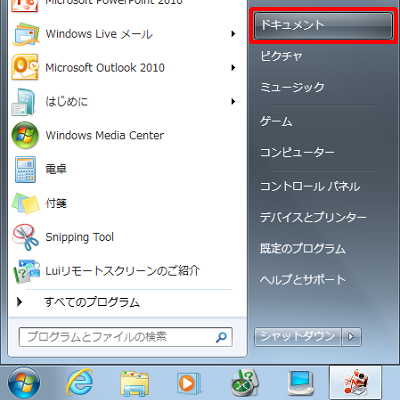Open 既定のプログラム

[303, 249]
